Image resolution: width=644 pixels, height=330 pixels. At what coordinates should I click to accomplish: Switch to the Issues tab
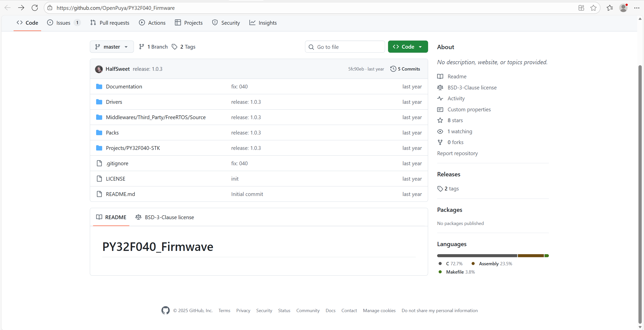(63, 23)
